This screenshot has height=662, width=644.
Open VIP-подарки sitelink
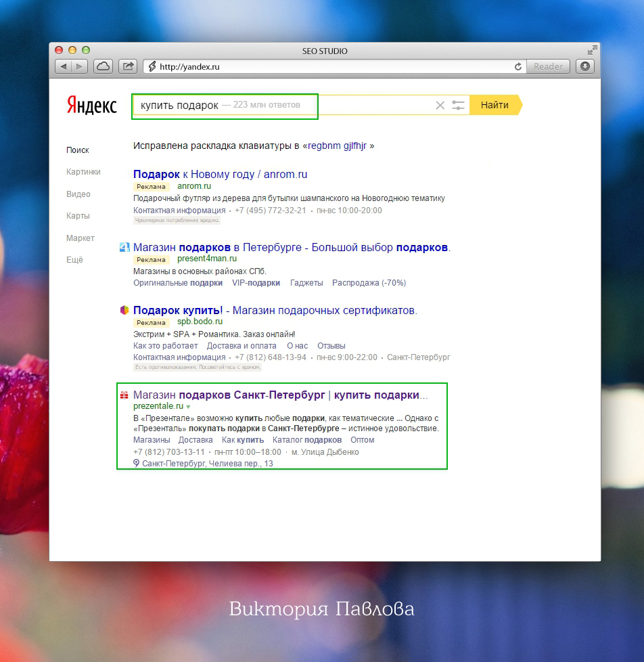(x=256, y=283)
